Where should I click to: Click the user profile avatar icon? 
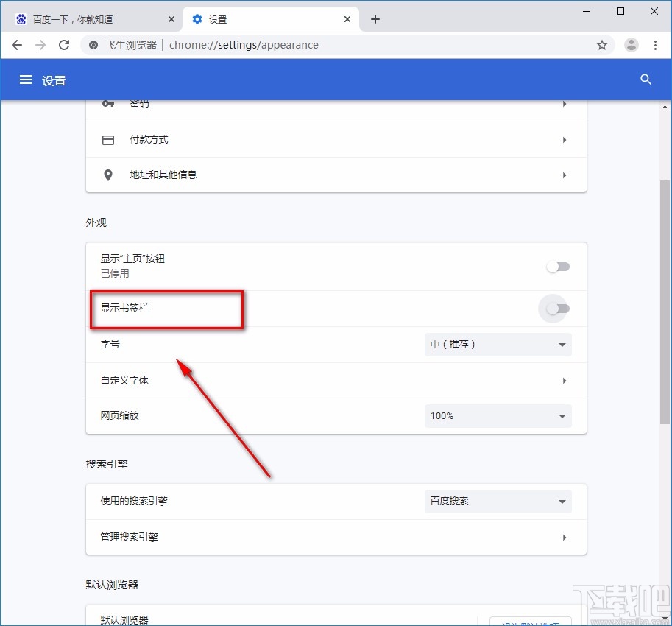631,45
